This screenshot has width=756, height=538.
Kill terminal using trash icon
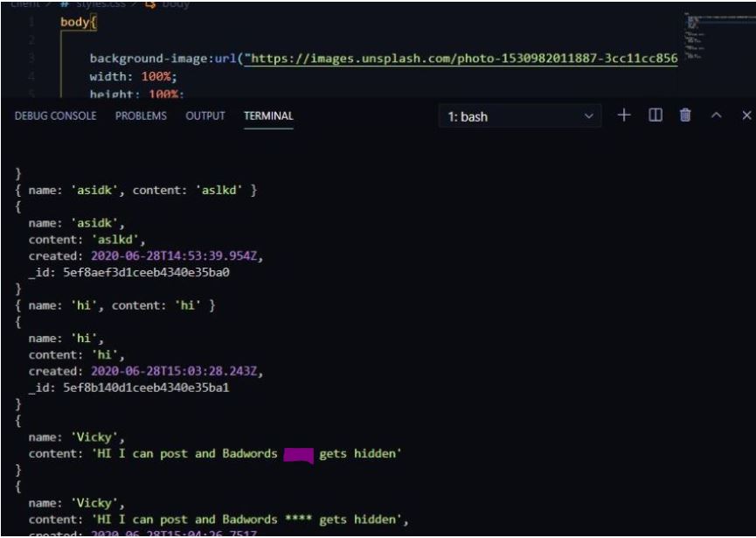685,115
